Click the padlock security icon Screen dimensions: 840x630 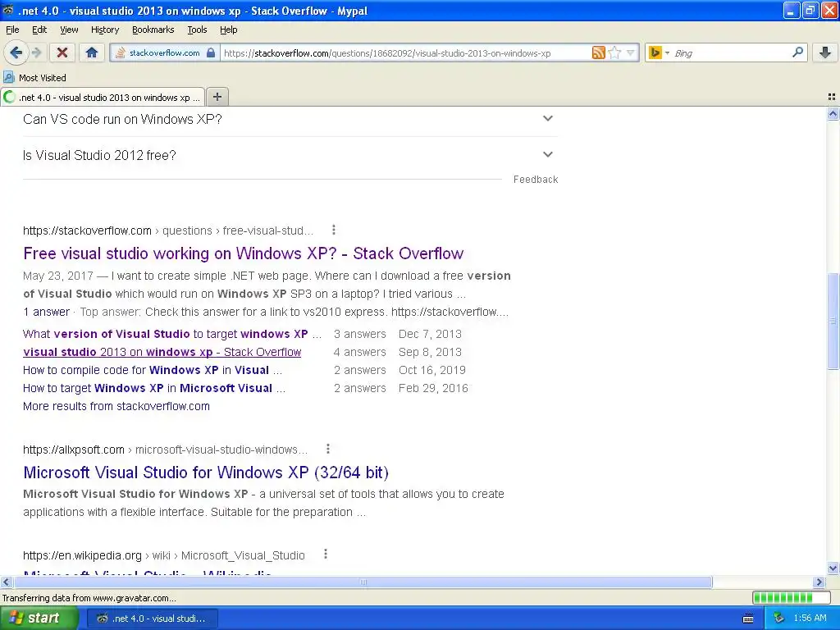[211, 52]
